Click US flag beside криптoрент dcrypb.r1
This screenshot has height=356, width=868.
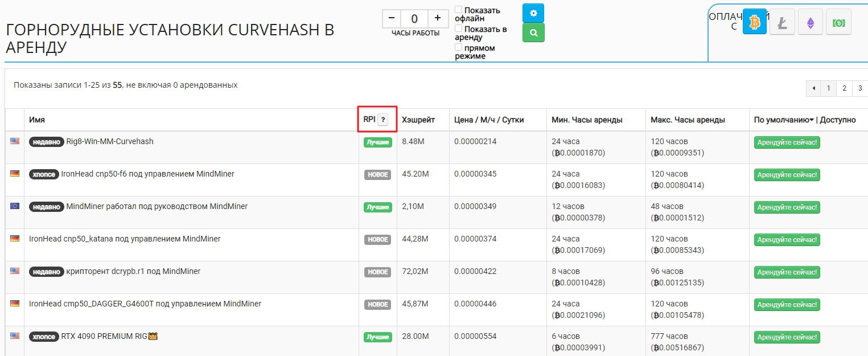click(x=15, y=271)
